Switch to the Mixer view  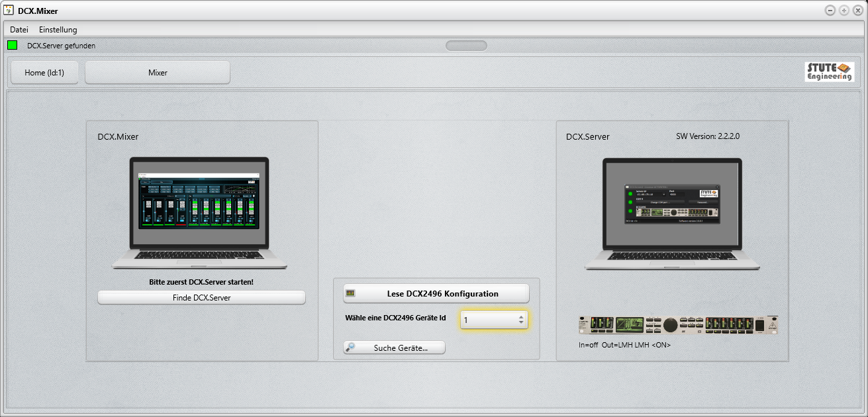158,73
